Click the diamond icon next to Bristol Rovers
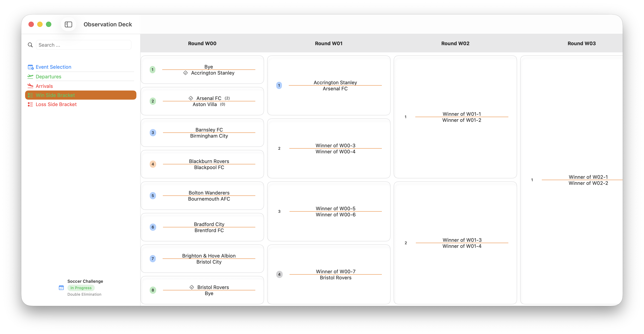This screenshot has width=644, height=334. coord(192,287)
